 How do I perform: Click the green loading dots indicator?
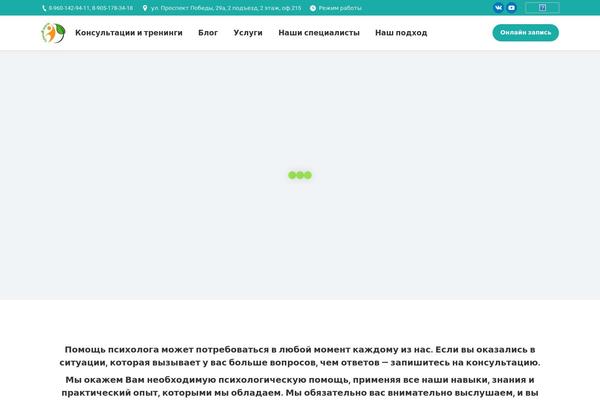pyautogui.click(x=300, y=175)
